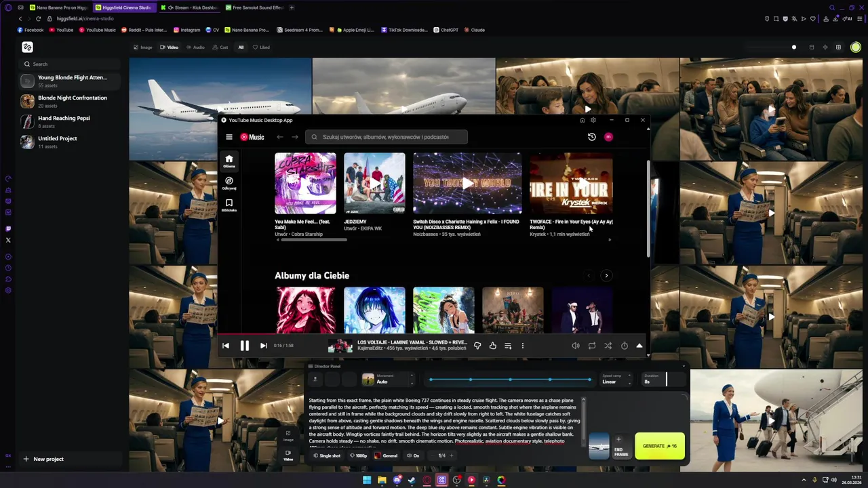Open the ChatGPT bookmark
This screenshot has height=488, width=868.
pos(446,30)
